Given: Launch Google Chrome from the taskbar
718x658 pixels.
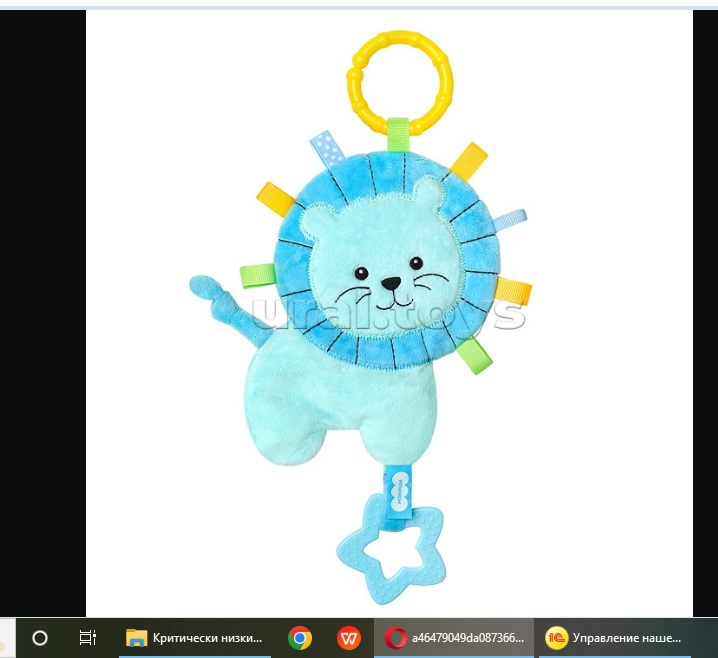Looking at the screenshot, I should (x=300, y=637).
